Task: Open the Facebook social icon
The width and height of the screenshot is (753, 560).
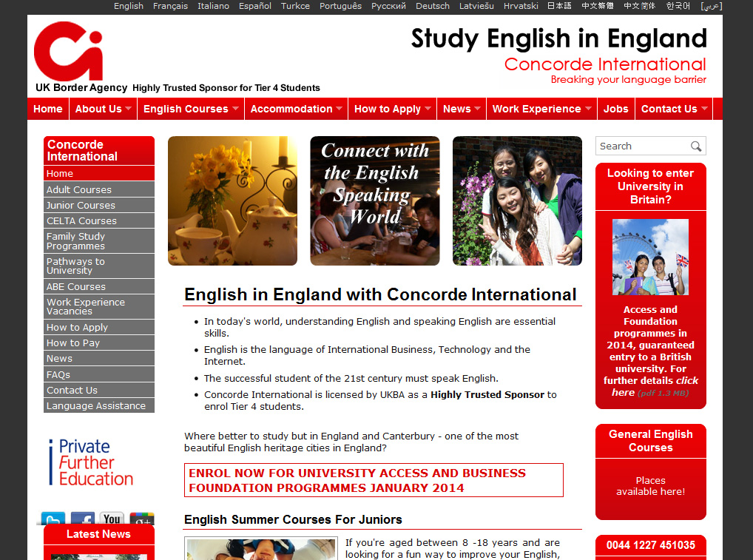Action: pos(83,519)
